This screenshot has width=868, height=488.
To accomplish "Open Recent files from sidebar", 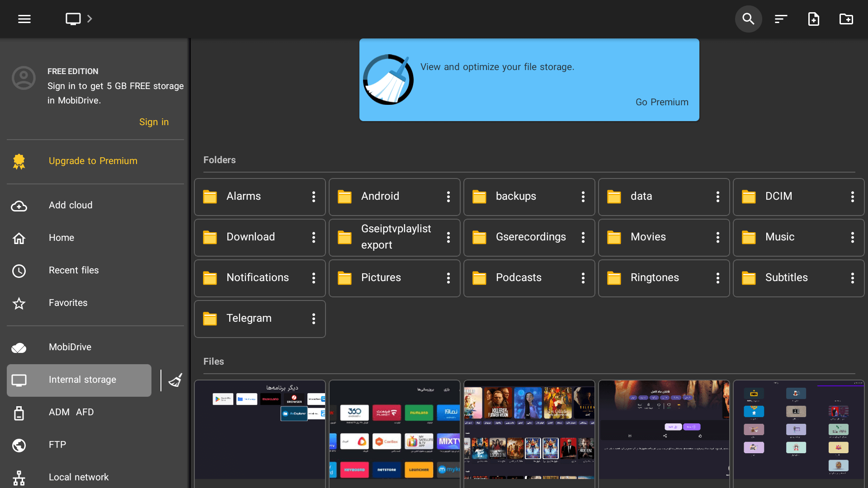I will (x=74, y=270).
